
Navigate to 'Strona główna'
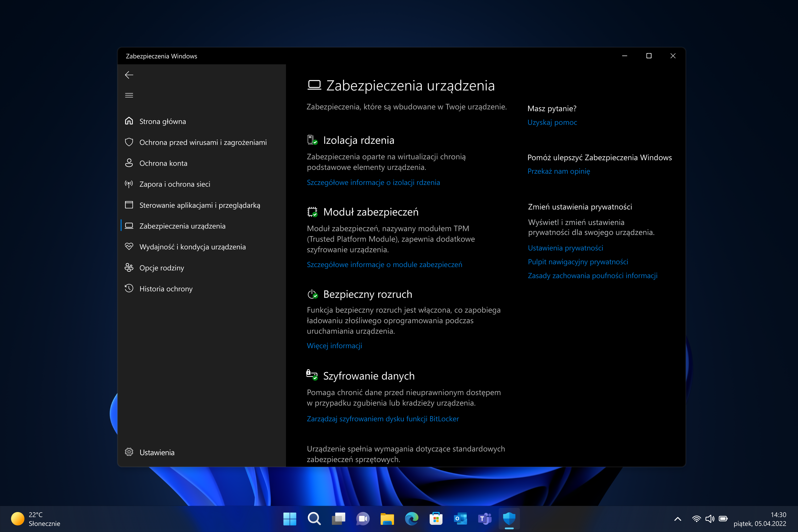(163, 121)
